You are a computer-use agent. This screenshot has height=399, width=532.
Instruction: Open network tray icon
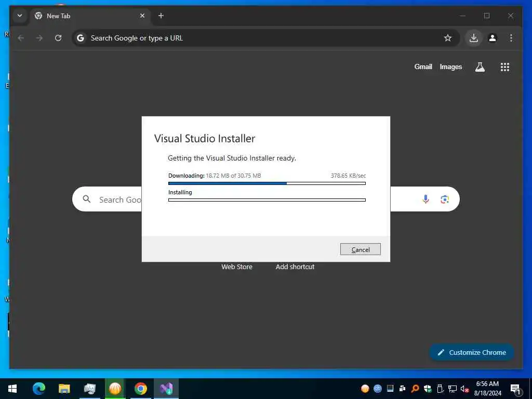click(453, 389)
